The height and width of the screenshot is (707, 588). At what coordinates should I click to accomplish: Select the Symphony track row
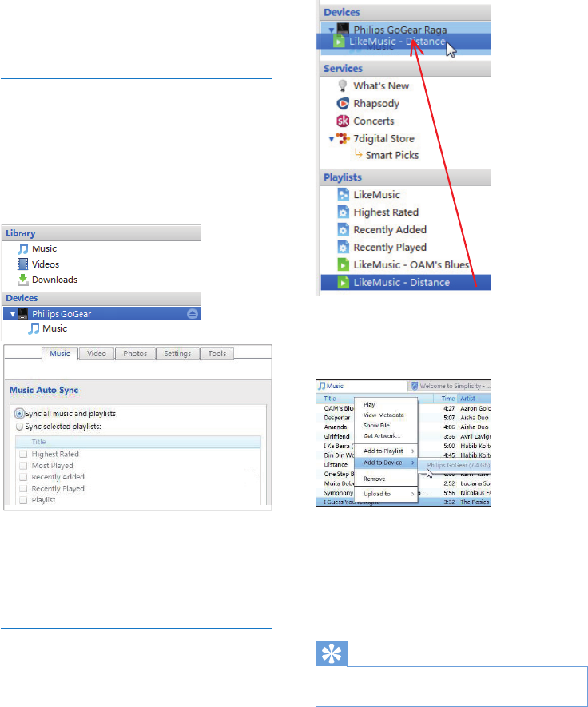[x=338, y=493]
